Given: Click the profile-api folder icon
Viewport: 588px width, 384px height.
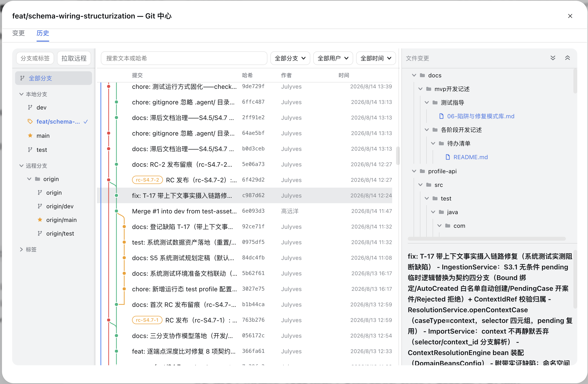Looking at the screenshot, I should (422, 171).
